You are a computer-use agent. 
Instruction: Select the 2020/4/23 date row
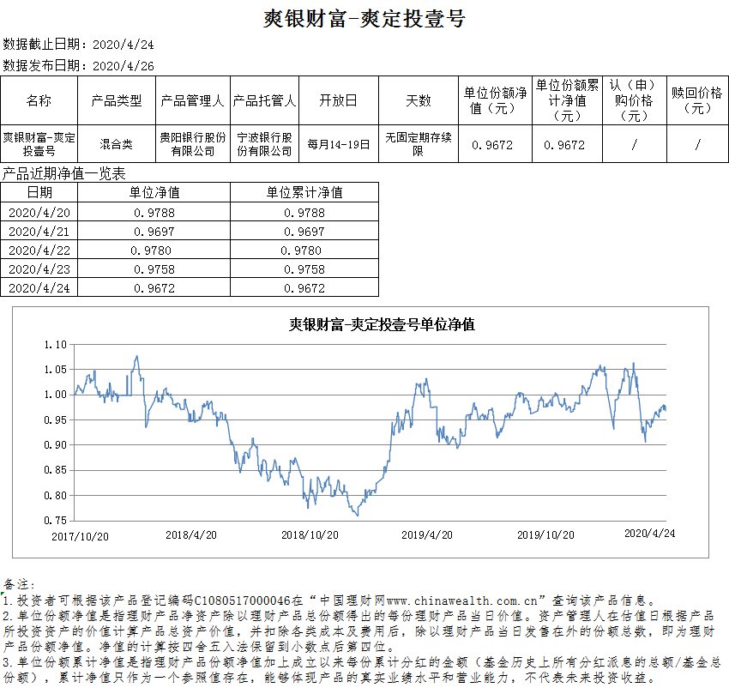(x=39, y=269)
